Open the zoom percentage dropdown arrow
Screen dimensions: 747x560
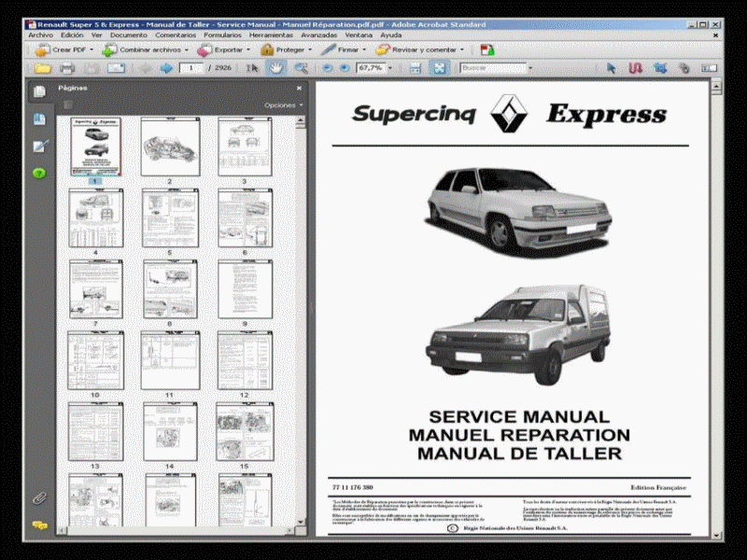point(390,68)
